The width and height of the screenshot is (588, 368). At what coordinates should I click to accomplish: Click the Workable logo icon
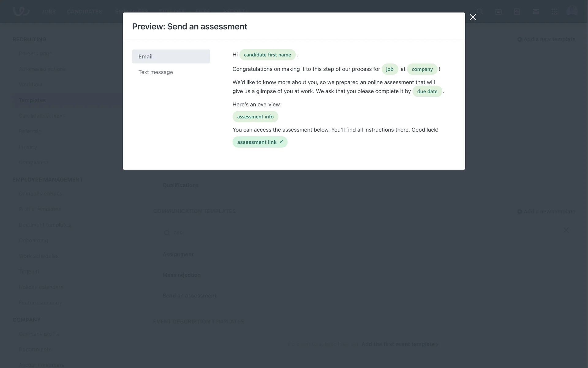[21, 11]
